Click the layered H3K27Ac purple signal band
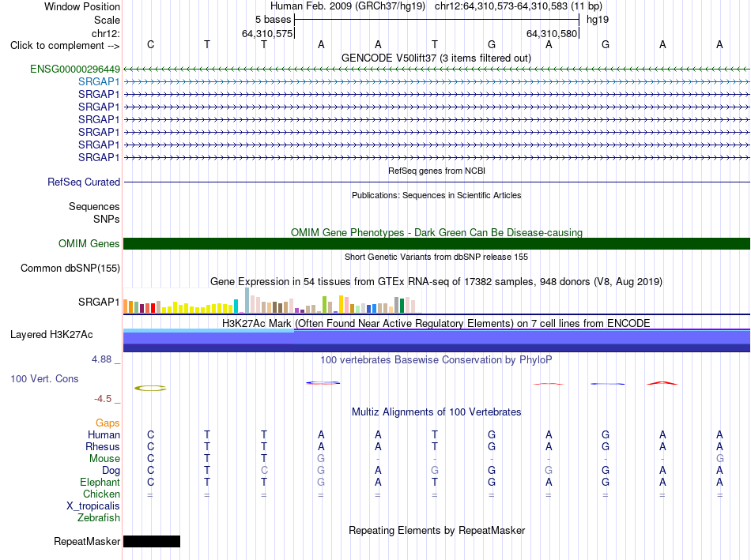This screenshot has width=751, height=560. [436, 340]
